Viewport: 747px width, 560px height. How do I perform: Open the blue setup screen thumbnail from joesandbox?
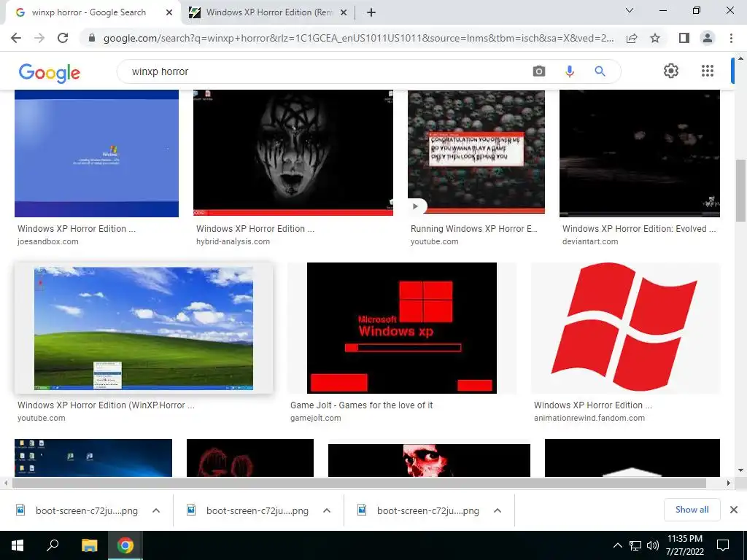(x=97, y=153)
